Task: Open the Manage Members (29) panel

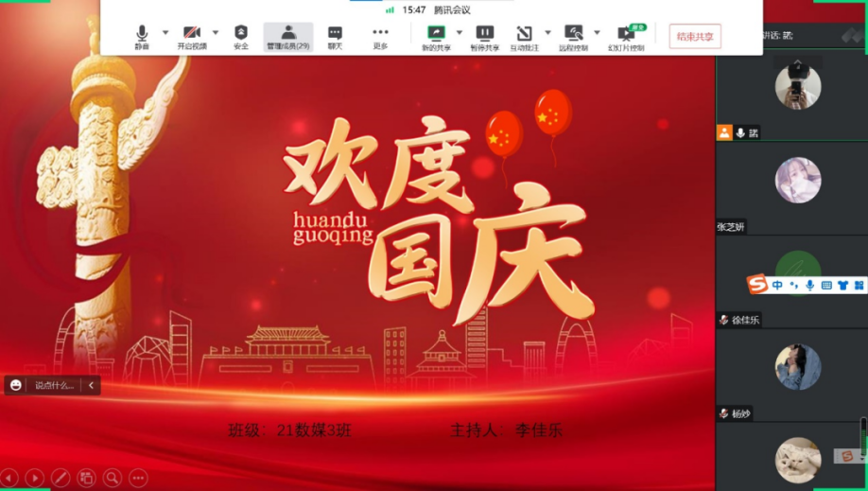Action: tap(287, 37)
